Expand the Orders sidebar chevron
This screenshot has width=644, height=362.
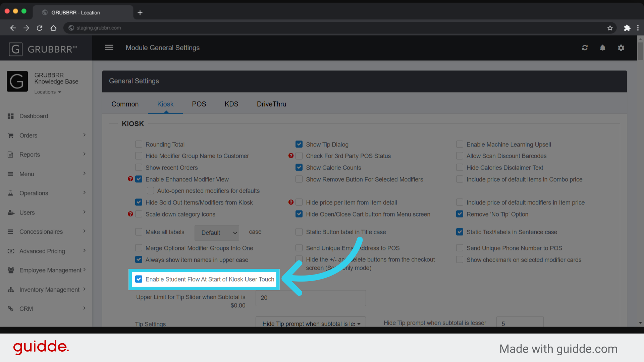[x=84, y=135]
